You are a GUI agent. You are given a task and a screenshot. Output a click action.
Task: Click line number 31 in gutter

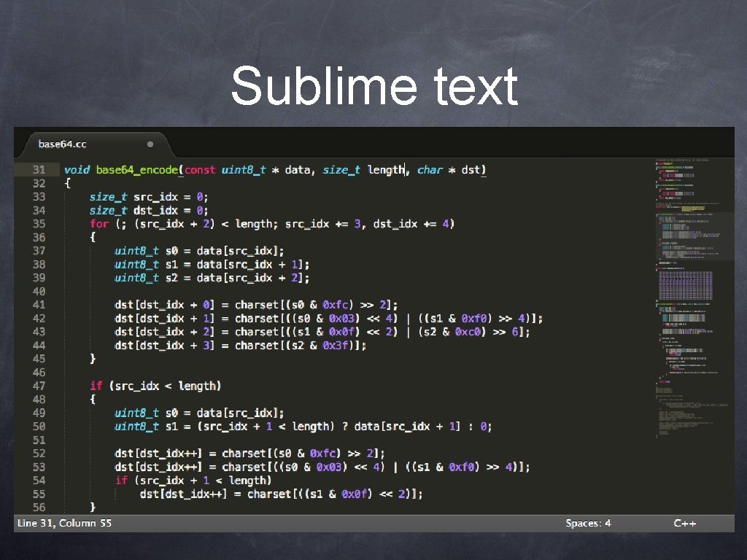(x=39, y=169)
